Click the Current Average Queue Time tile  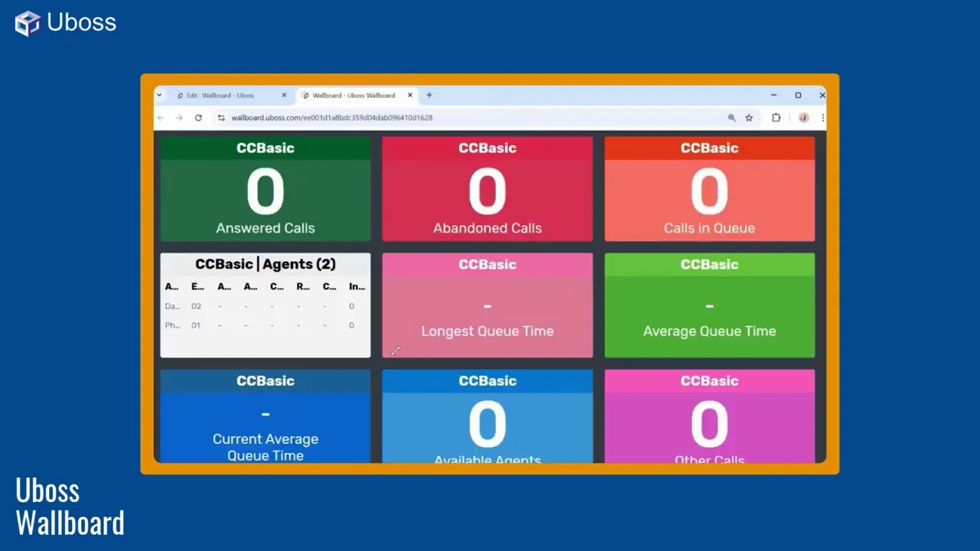[x=265, y=416]
